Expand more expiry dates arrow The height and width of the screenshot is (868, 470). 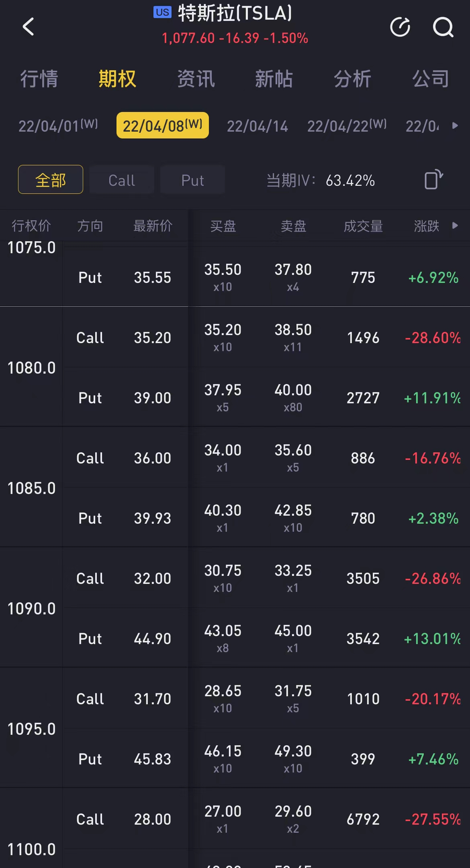pyautogui.click(x=455, y=126)
